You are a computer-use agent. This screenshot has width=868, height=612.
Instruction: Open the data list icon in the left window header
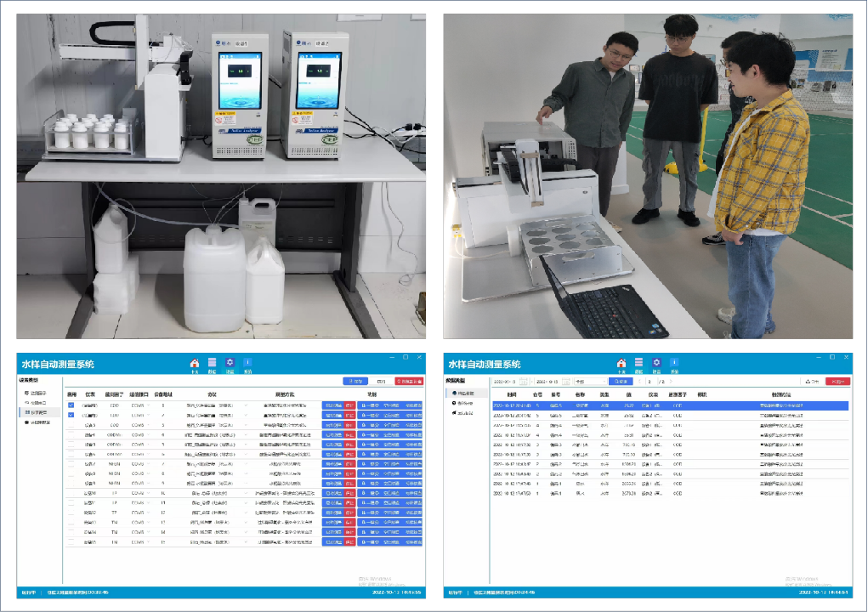(x=212, y=363)
